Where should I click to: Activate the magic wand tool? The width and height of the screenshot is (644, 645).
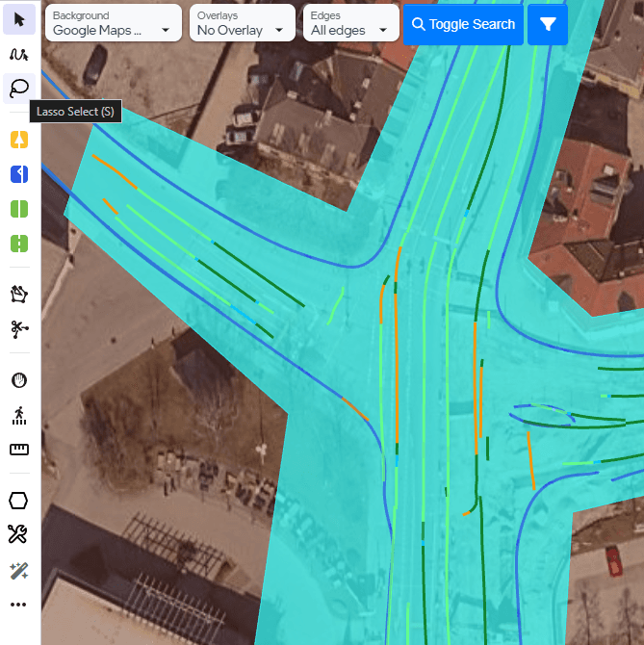click(19, 570)
